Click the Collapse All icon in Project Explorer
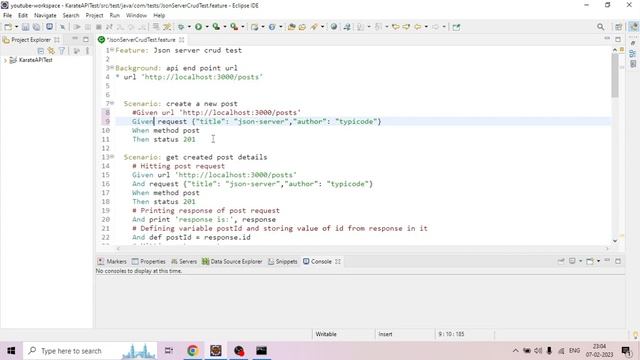 pos(40,51)
